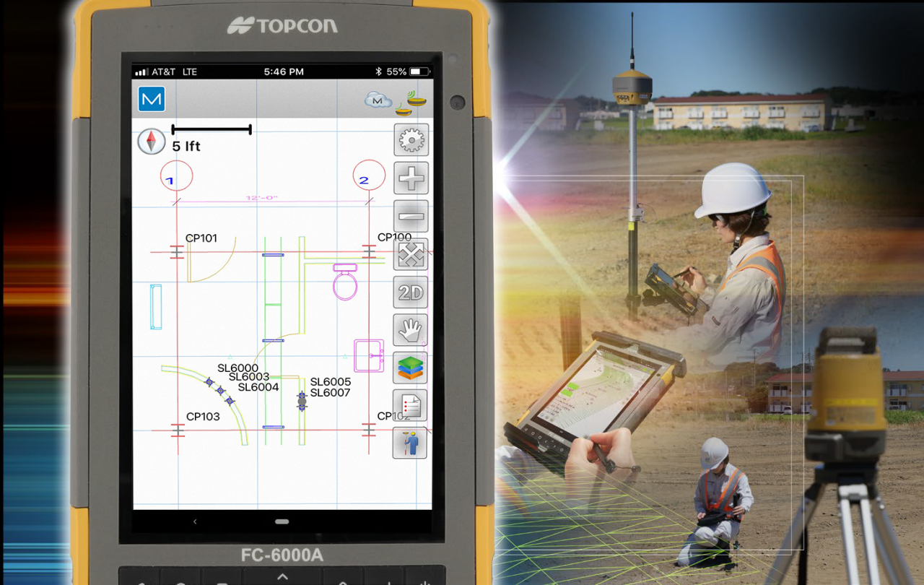Screen dimensions: 924x585
Task: Tap the compass north icon
Action: (x=152, y=141)
